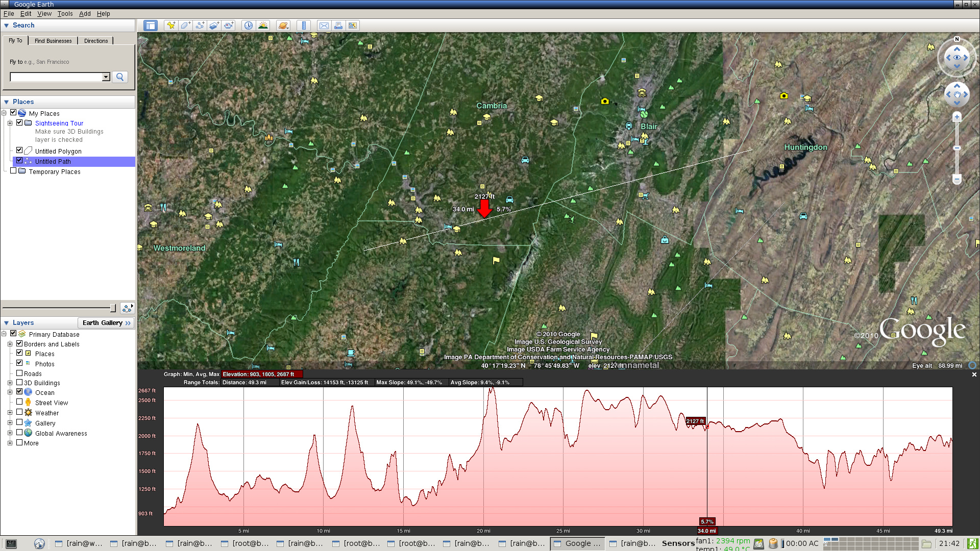980x551 pixels.
Task: Enable the 3D Buildings layer checkbox
Action: pyautogui.click(x=19, y=382)
